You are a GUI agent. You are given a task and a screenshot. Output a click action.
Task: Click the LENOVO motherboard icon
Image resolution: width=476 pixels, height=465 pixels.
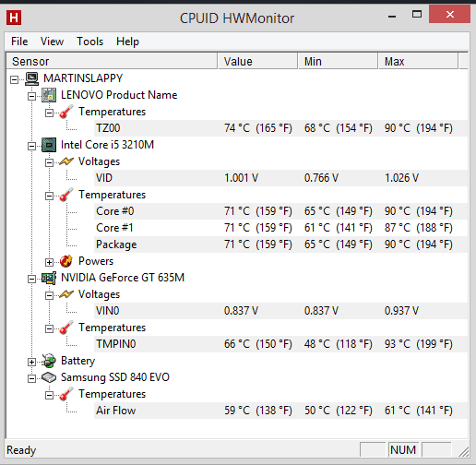tap(49, 95)
